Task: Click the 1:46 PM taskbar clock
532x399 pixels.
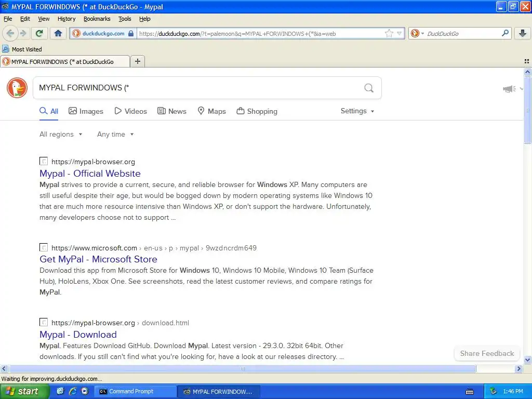Action: click(513, 391)
